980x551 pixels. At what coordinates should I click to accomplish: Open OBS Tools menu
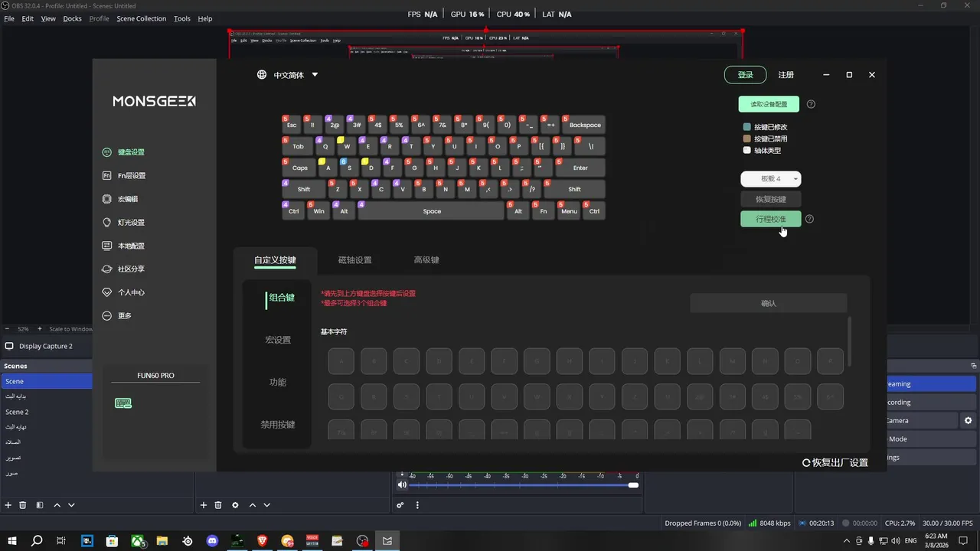click(x=182, y=18)
